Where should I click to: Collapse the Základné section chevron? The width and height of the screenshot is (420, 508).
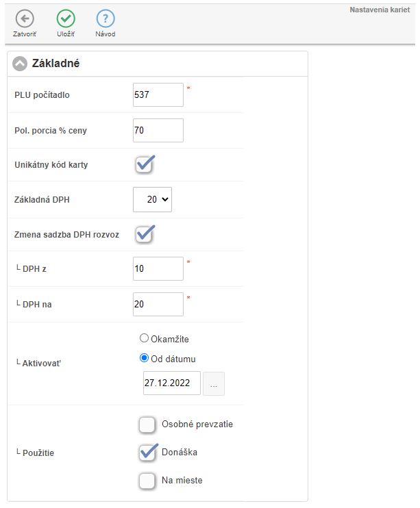[x=20, y=64]
